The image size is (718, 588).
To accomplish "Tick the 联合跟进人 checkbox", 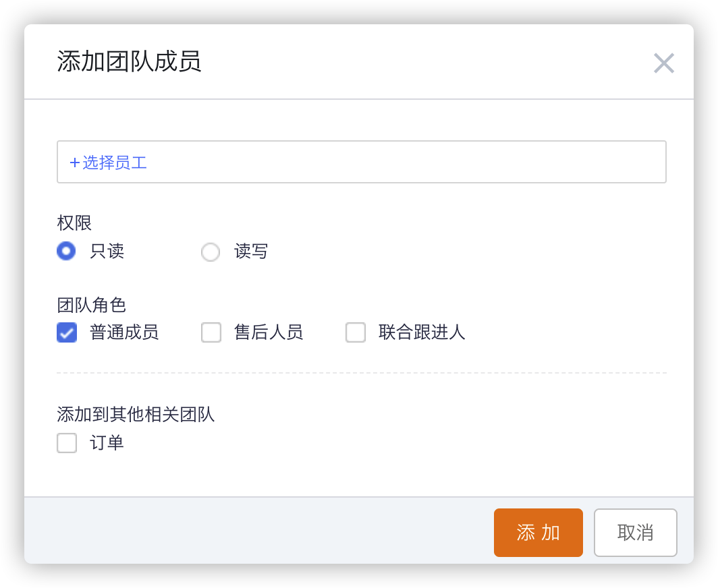I will pos(356,332).
